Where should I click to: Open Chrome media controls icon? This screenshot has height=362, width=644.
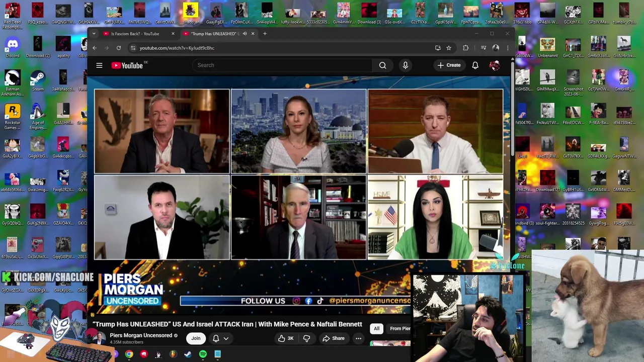(484, 48)
